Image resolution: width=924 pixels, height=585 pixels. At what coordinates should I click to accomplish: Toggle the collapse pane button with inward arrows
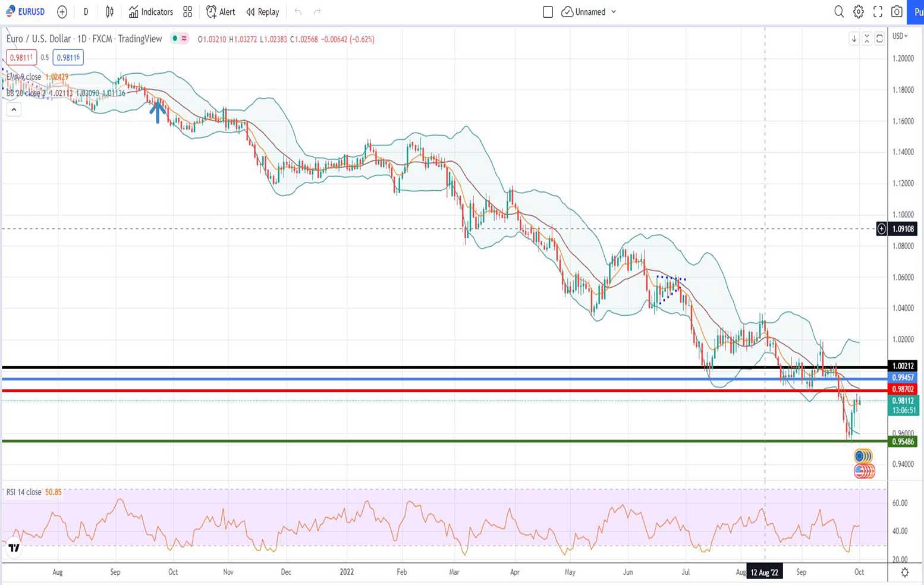(867, 39)
